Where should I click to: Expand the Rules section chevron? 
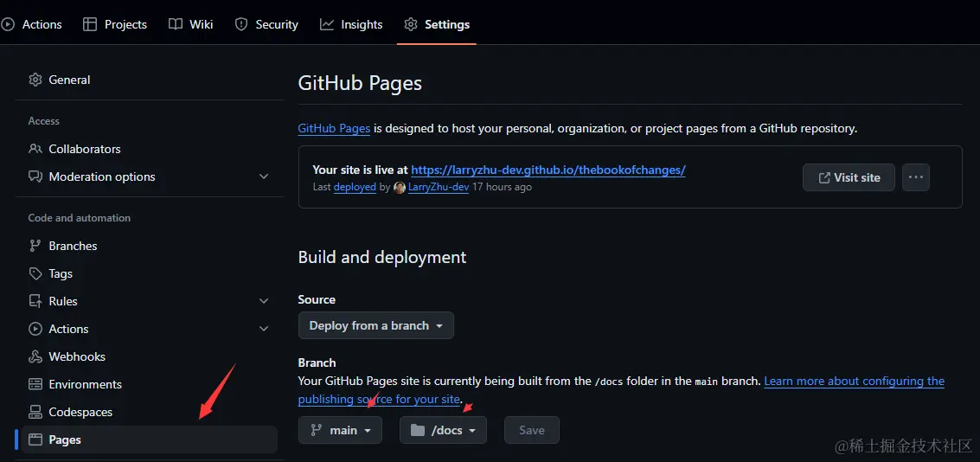(264, 301)
